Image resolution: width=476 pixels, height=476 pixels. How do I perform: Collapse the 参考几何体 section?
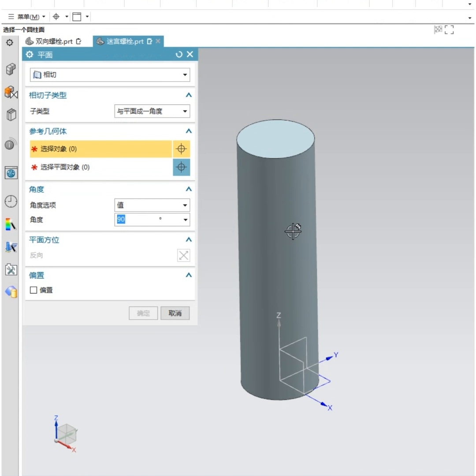(189, 131)
